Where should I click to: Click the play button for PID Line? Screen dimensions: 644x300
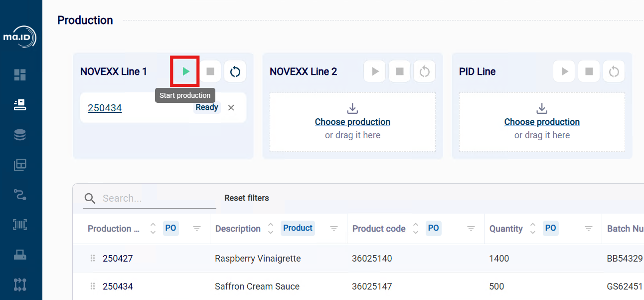[x=564, y=71]
